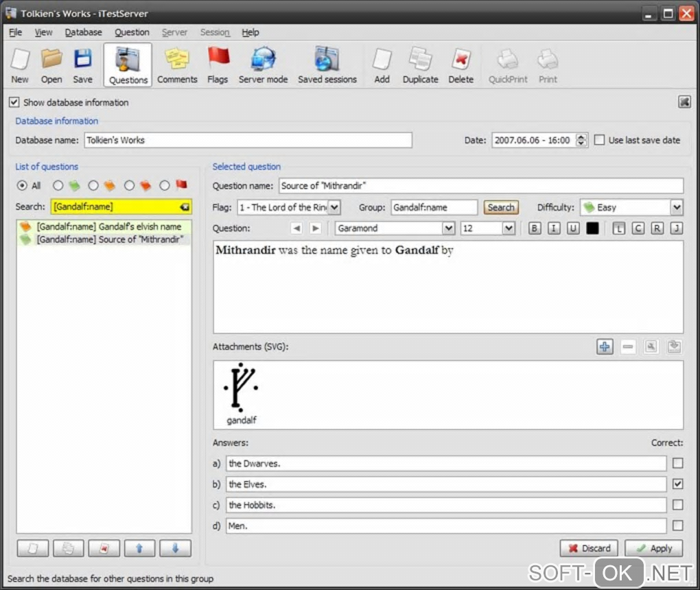The image size is (700, 590).
Task: Select the All filter radio button
Action: point(21,185)
